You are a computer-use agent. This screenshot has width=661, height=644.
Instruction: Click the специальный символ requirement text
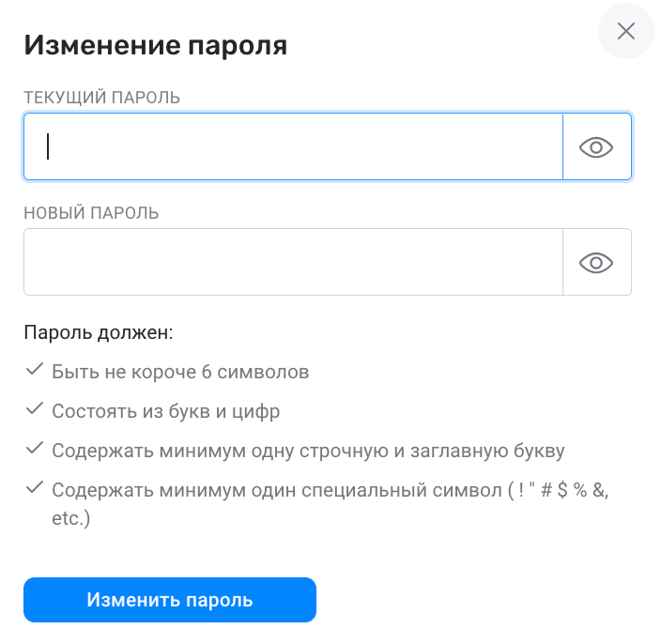coord(330,503)
